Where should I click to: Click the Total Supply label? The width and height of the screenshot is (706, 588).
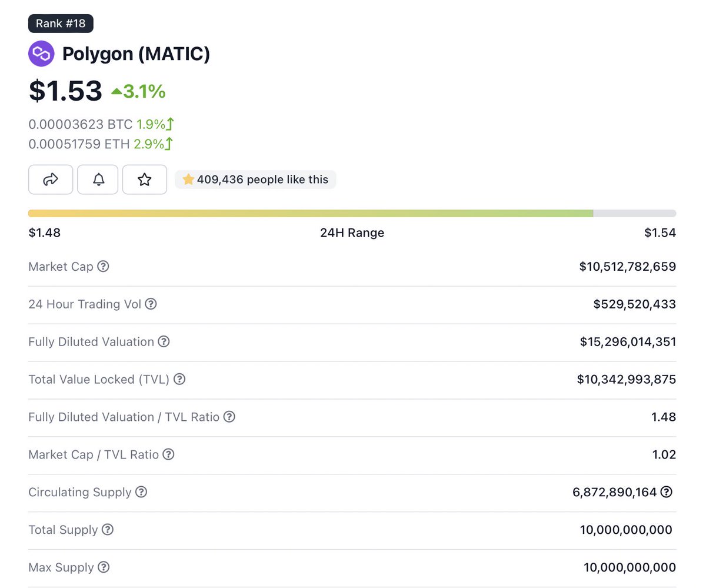[63, 530]
